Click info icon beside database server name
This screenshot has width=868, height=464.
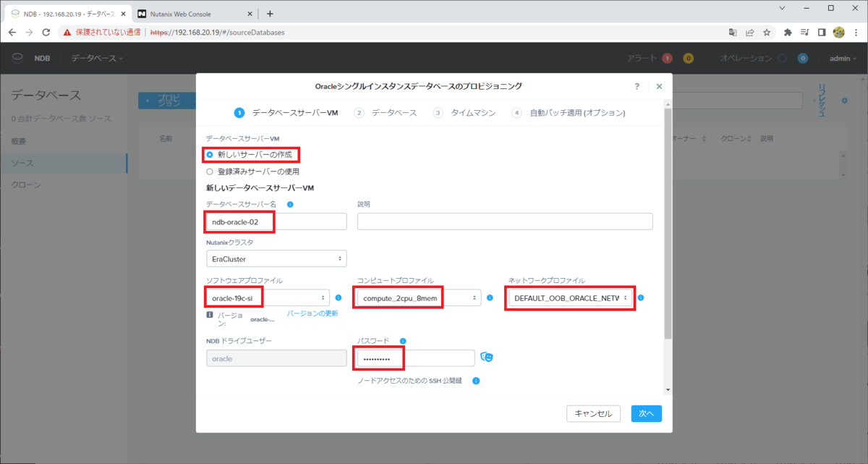pyautogui.click(x=290, y=204)
